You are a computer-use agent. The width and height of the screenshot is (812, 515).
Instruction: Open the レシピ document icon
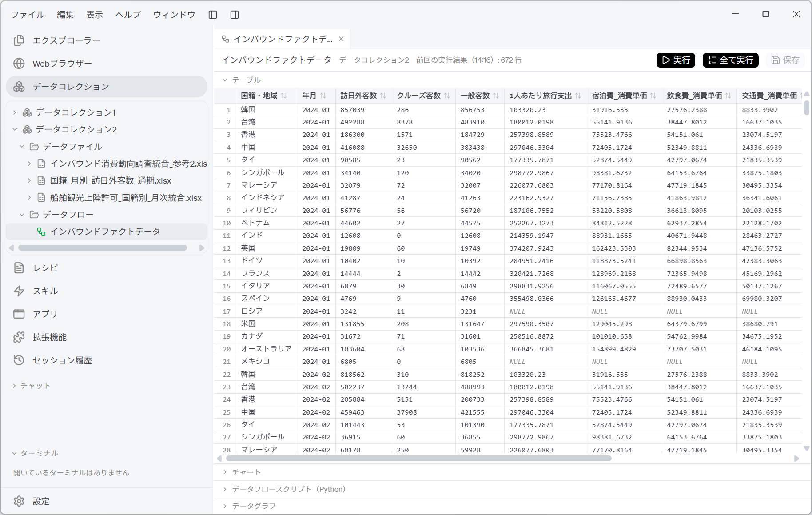19,268
